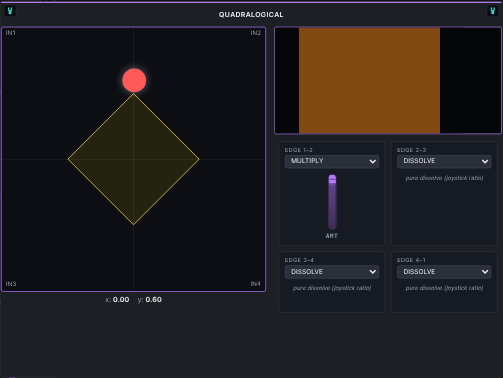Click the EDGE 1-2 label

[299, 150]
